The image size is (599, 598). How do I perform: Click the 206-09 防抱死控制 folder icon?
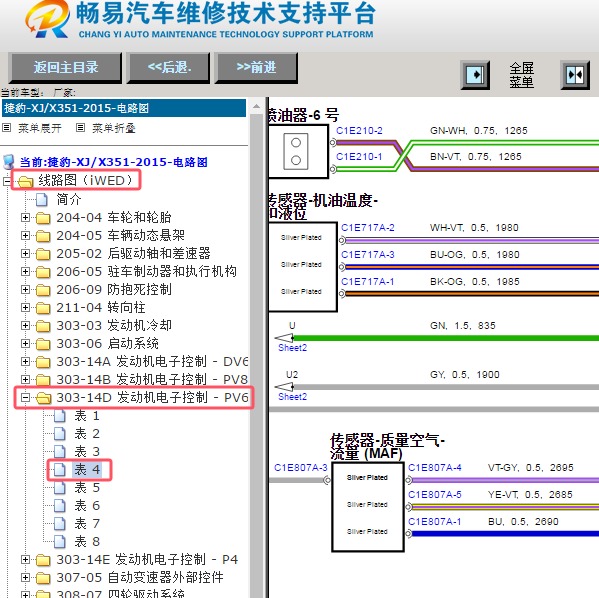[x=43, y=290]
